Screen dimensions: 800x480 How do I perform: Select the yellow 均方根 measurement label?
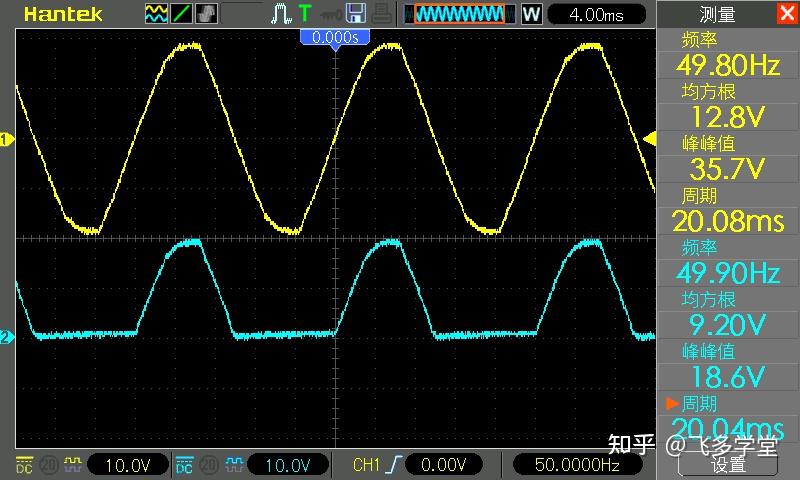pyautogui.click(x=708, y=91)
